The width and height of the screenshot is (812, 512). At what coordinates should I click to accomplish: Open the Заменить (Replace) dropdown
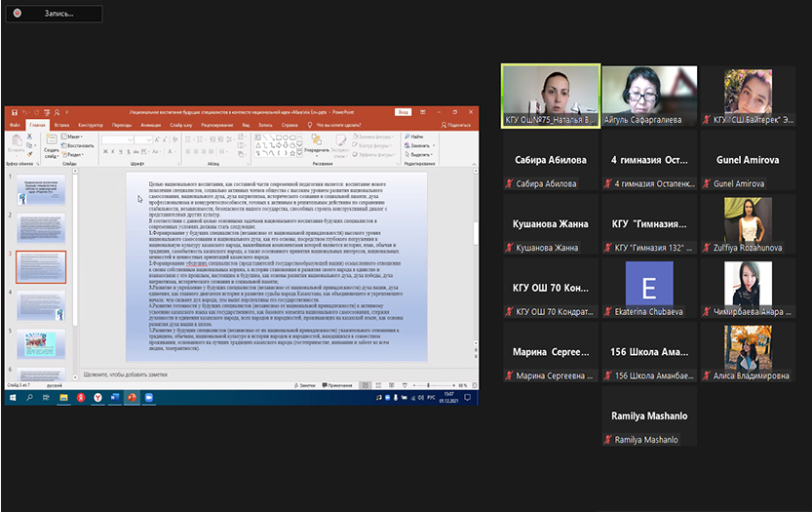(x=419, y=145)
